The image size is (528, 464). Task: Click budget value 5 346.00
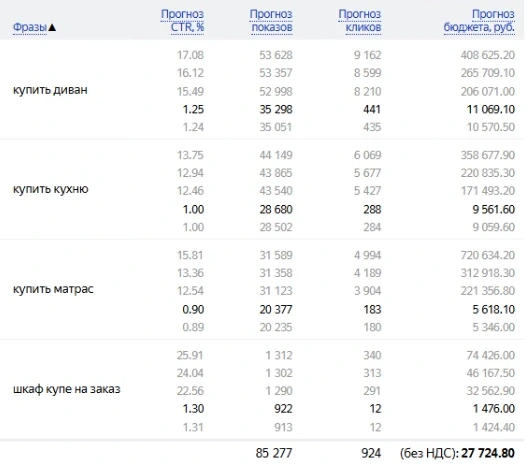494,327
